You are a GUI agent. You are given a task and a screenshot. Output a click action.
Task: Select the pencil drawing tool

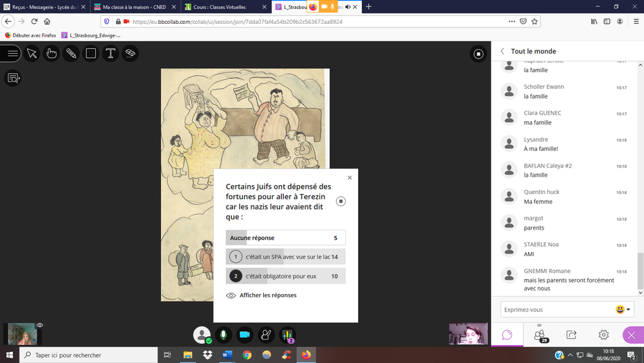coord(71,54)
